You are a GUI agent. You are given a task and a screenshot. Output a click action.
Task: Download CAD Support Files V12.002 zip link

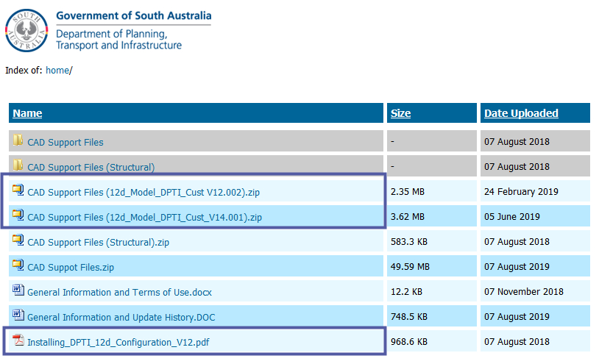point(143,192)
